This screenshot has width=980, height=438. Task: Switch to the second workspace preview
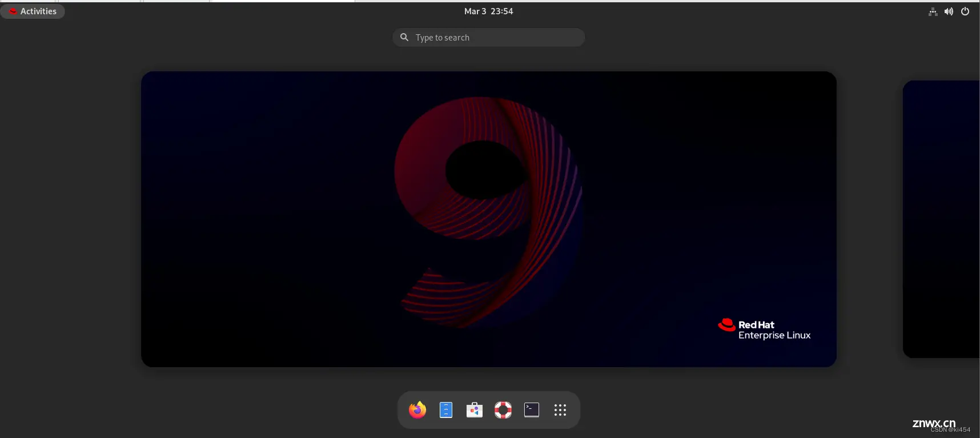point(941,219)
